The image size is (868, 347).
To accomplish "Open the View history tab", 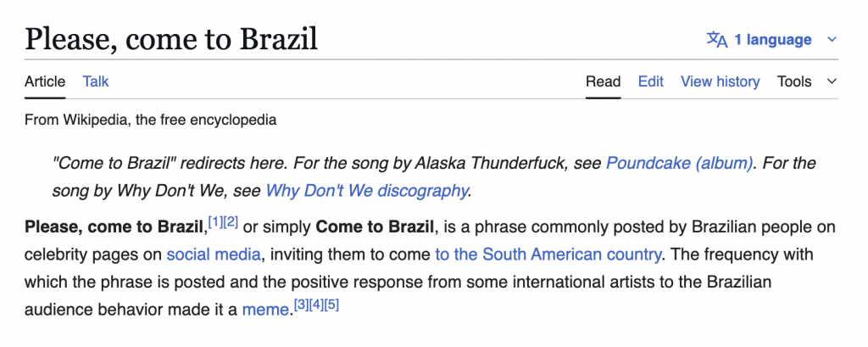I will [720, 81].
